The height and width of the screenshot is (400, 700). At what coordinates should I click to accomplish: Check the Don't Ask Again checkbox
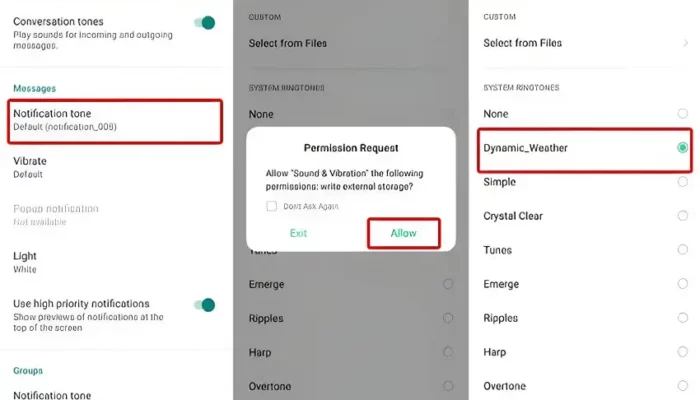pos(271,206)
